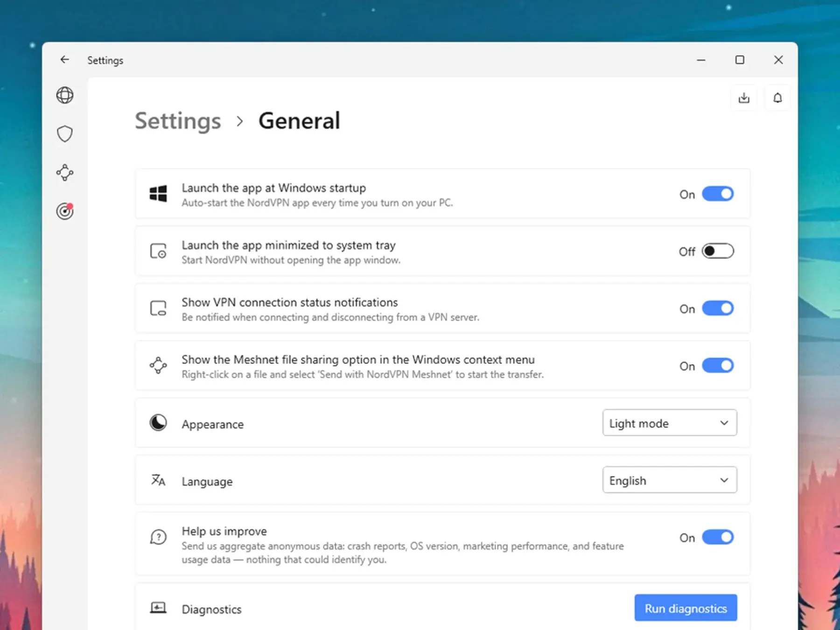Turn off VPN connection status notifications toggle
The image size is (840, 630).
click(718, 308)
